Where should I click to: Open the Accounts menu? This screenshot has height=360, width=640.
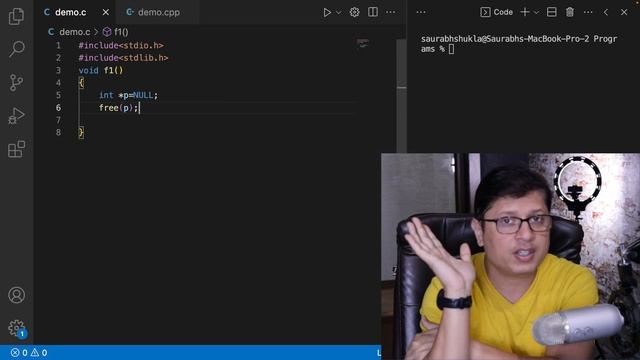click(16, 295)
